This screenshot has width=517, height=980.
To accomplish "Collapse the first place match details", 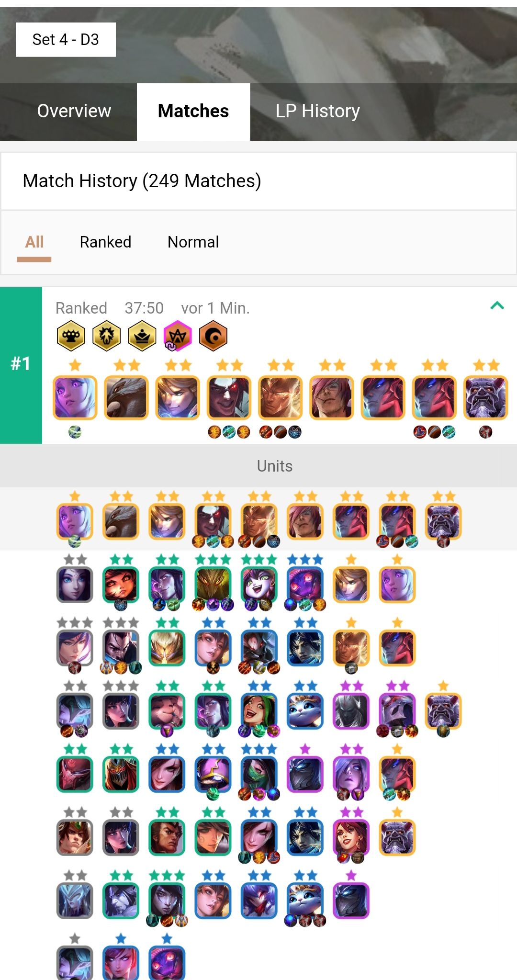I will coord(497,305).
